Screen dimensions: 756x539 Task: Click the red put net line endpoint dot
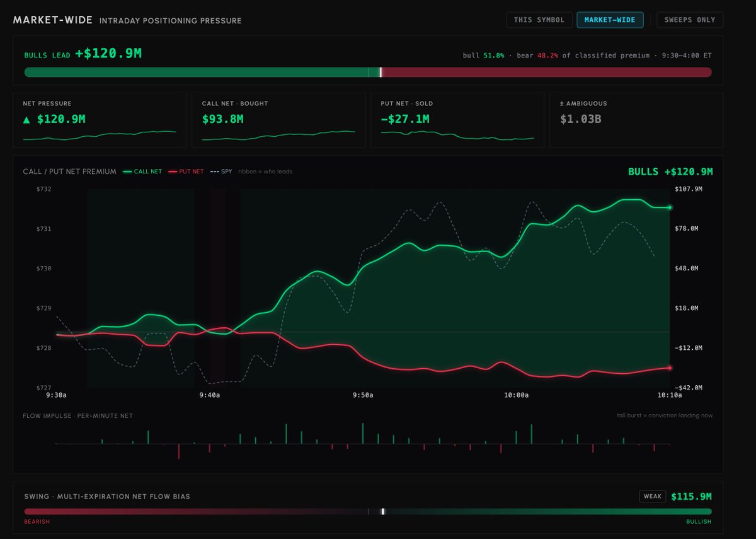coord(670,368)
